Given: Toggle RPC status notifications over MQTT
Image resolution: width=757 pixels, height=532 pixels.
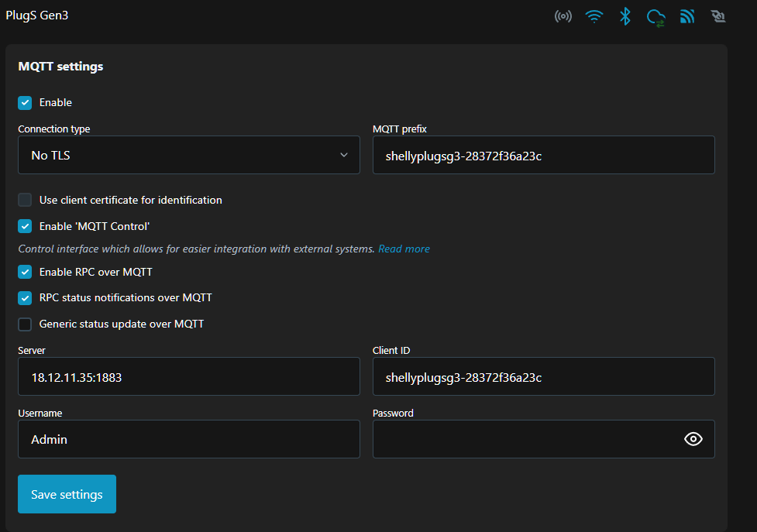Looking at the screenshot, I should (25, 298).
